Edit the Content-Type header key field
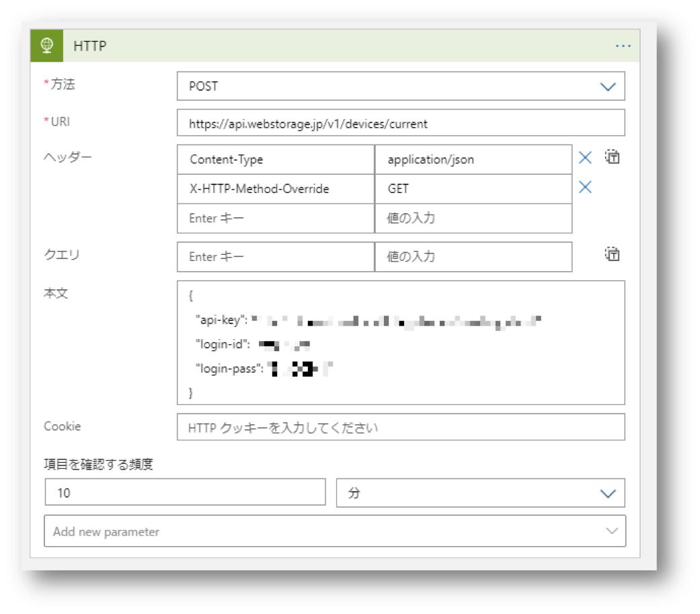700x614 pixels. (276, 159)
